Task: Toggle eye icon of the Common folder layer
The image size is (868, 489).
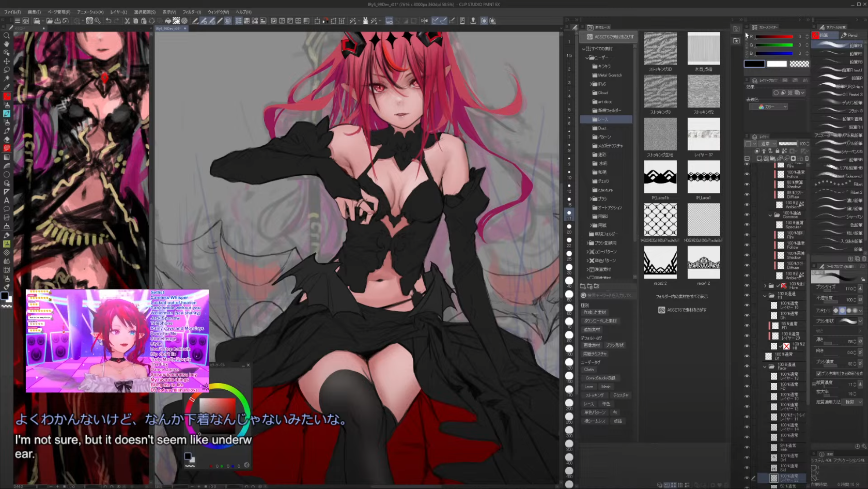Action: pyautogui.click(x=747, y=215)
